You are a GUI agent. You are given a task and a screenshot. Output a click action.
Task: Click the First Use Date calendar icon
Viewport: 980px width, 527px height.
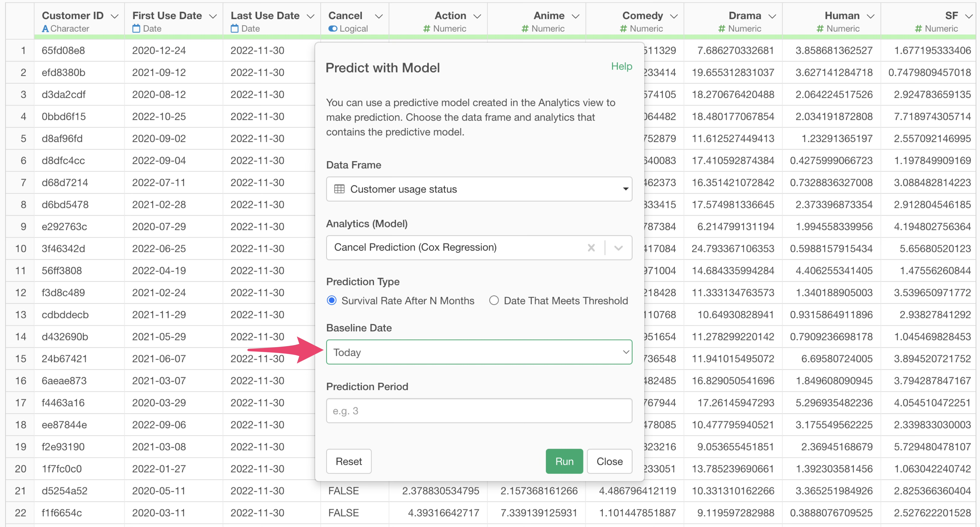click(x=136, y=29)
